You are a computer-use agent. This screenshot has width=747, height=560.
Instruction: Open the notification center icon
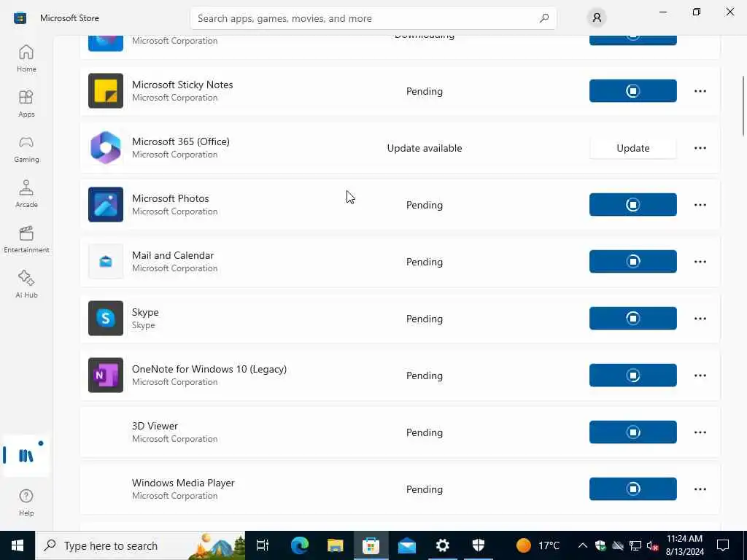pyautogui.click(x=723, y=545)
